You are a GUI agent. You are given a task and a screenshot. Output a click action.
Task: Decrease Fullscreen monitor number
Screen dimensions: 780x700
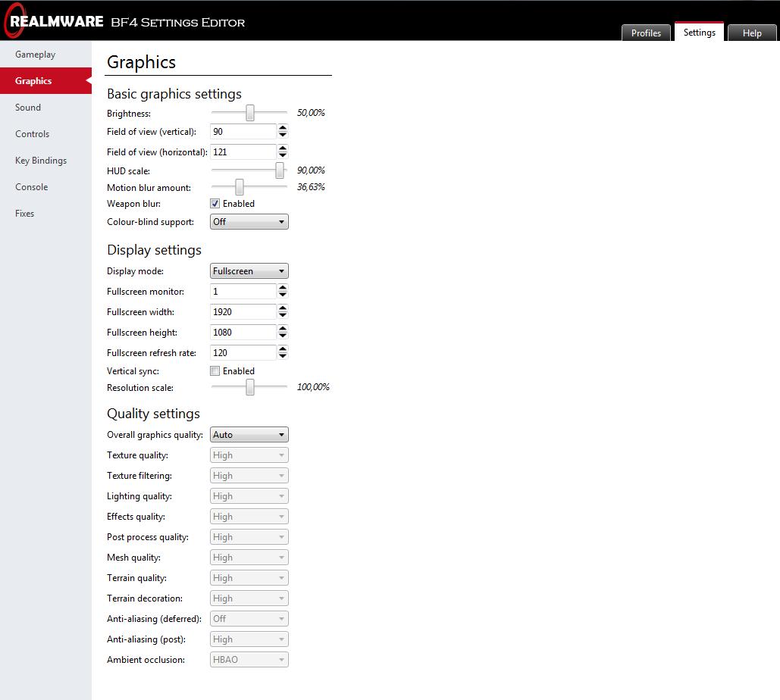[283, 294]
